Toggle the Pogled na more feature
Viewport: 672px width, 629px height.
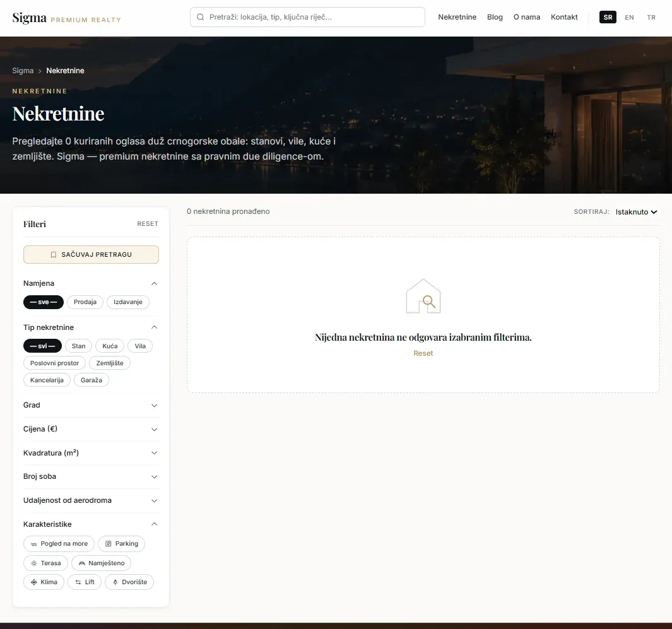[59, 544]
